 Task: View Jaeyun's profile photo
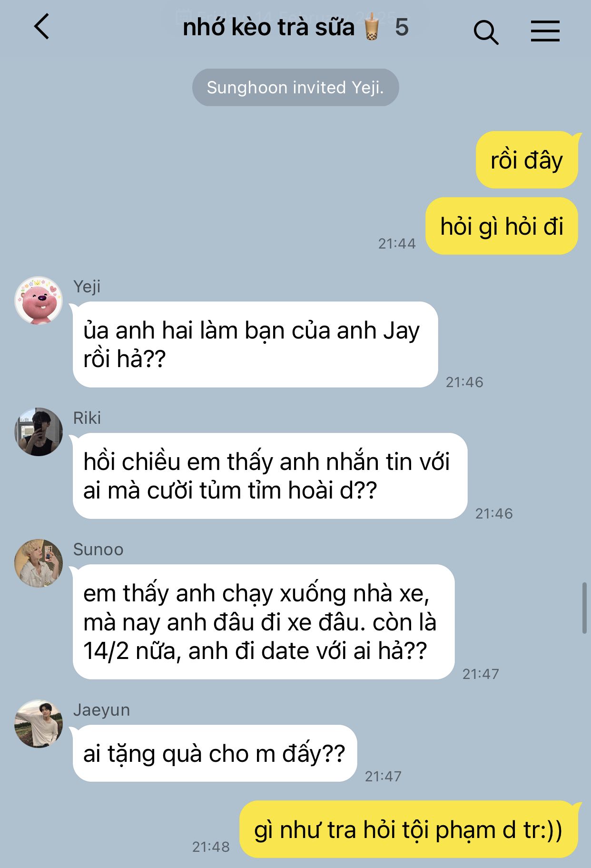click(x=39, y=724)
